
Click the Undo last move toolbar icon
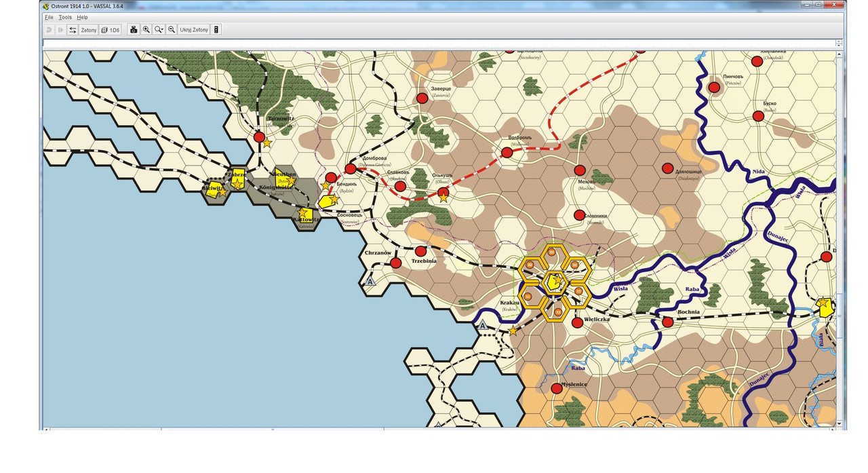click(49, 30)
